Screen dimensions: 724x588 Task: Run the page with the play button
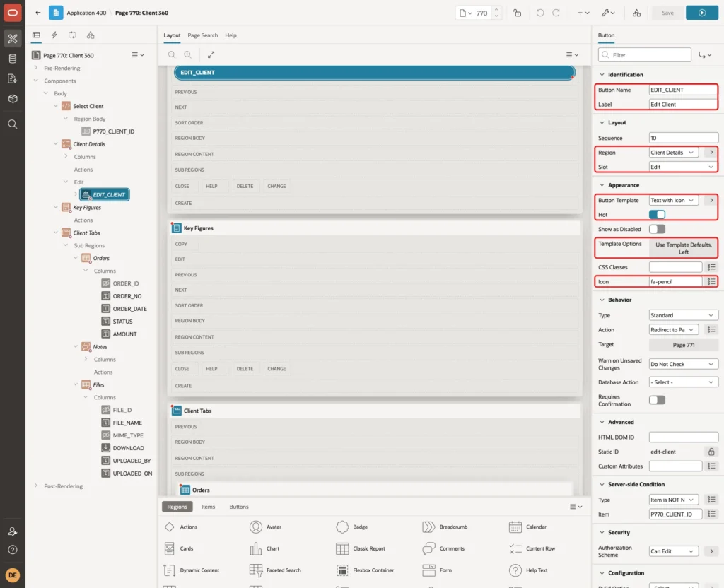702,13
